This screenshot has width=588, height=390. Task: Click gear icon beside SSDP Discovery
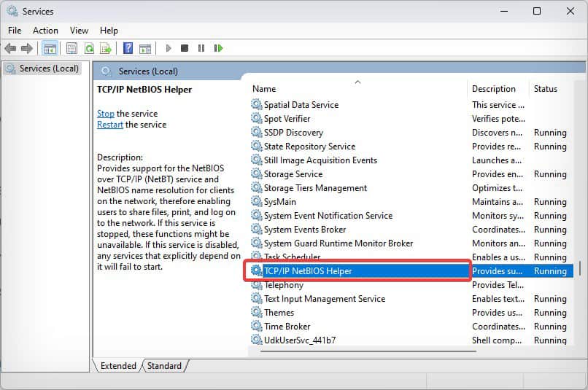[x=257, y=132]
